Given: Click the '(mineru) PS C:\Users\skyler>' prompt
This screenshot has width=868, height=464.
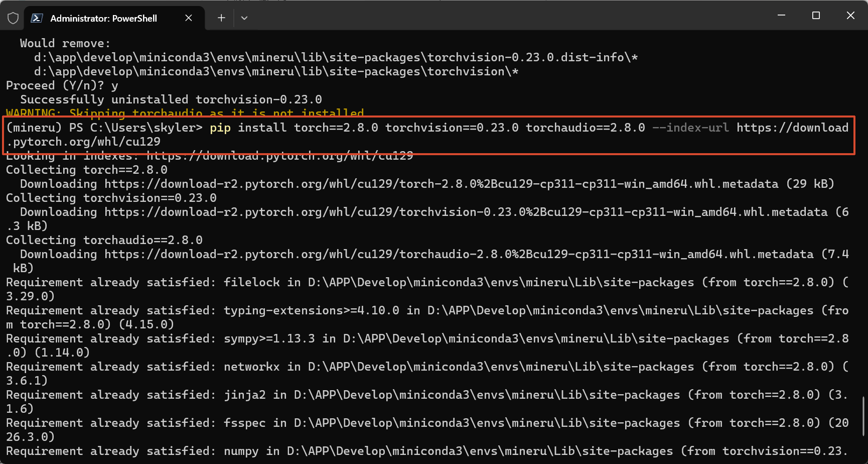Looking at the screenshot, I should pyautogui.click(x=104, y=128).
